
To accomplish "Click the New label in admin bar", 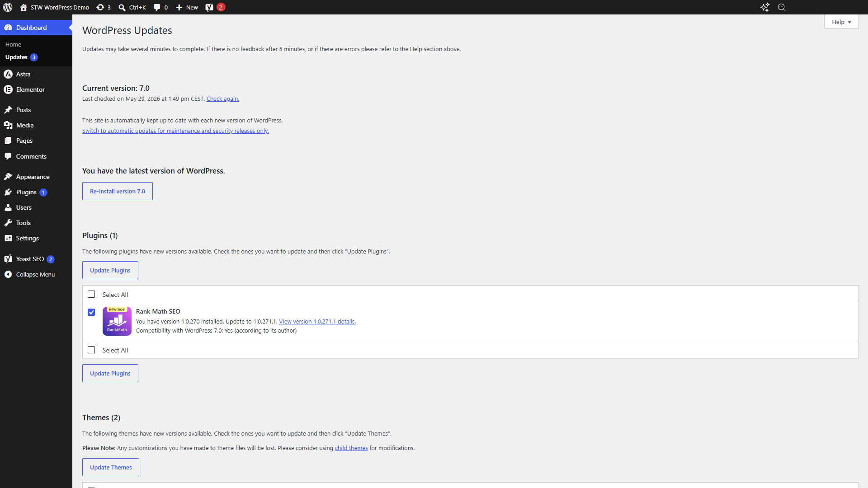I will pyautogui.click(x=192, y=7).
